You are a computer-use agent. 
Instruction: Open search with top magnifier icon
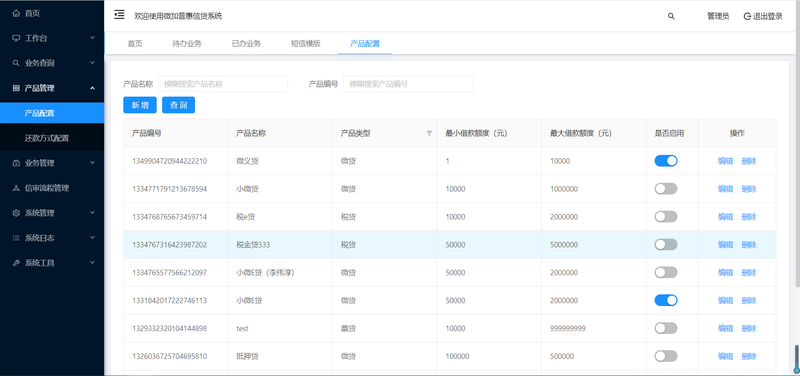pyautogui.click(x=671, y=16)
